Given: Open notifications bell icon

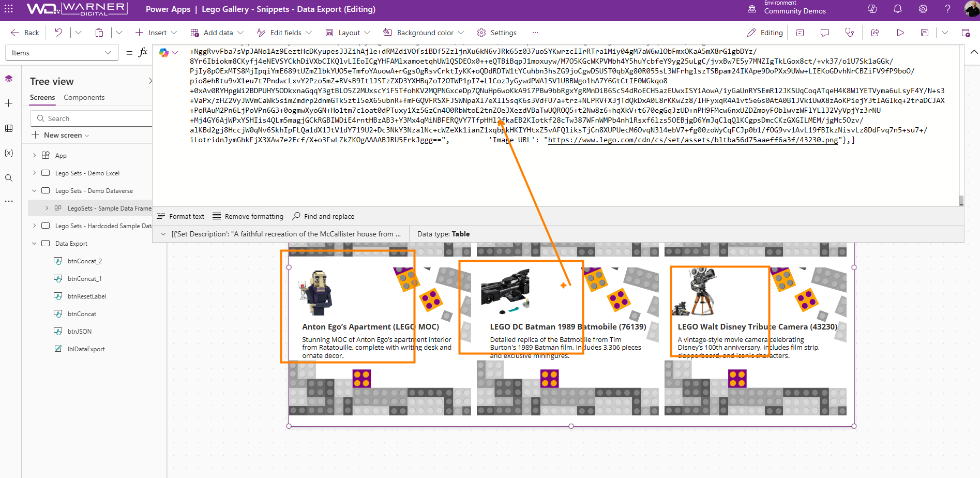Looking at the screenshot, I should (x=898, y=9).
